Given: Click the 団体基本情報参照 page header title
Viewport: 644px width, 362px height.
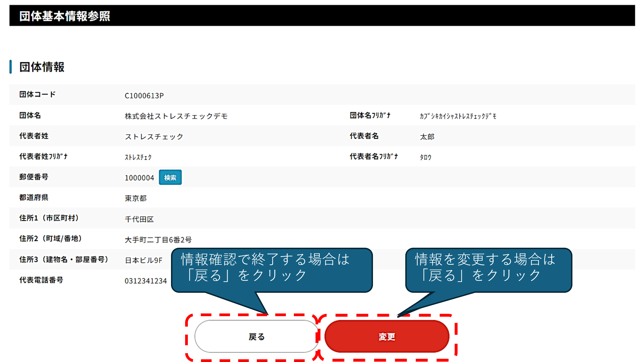Looking at the screenshot, I should tap(64, 16).
